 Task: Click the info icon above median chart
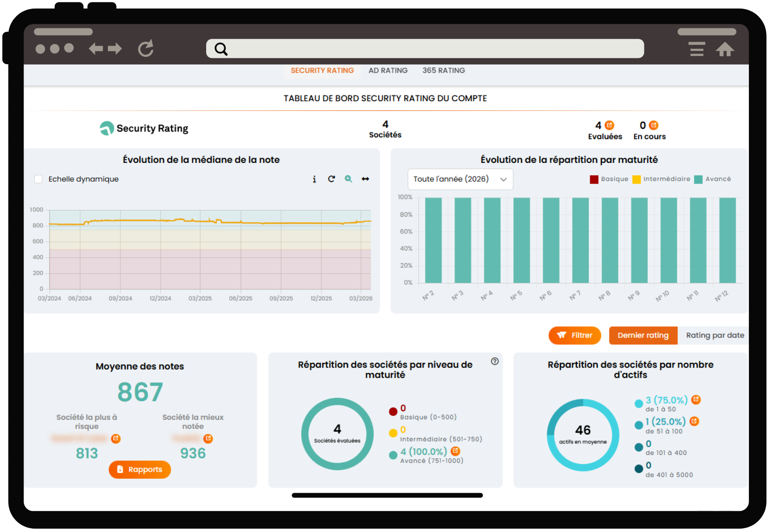[314, 179]
